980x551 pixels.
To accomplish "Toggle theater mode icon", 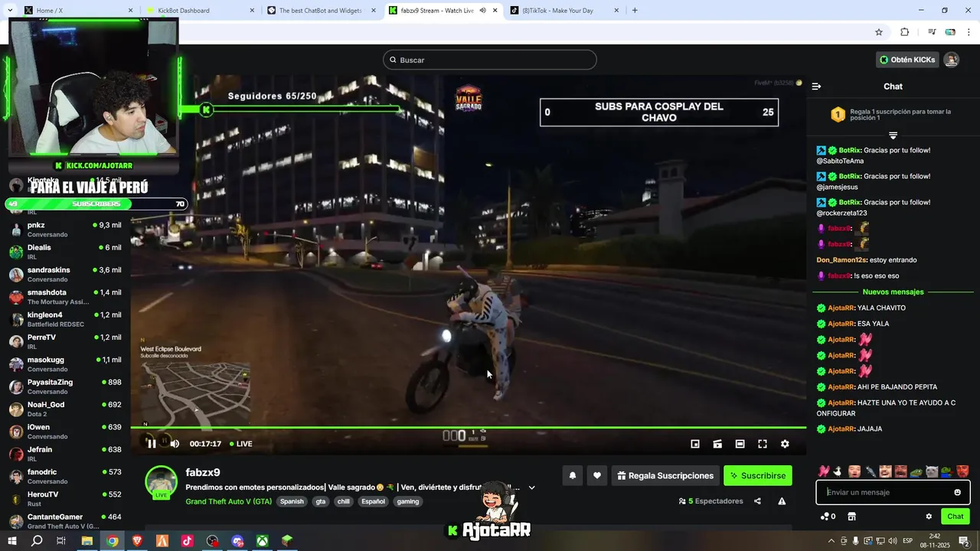I will pyautogui.click(x=740, y=444).
